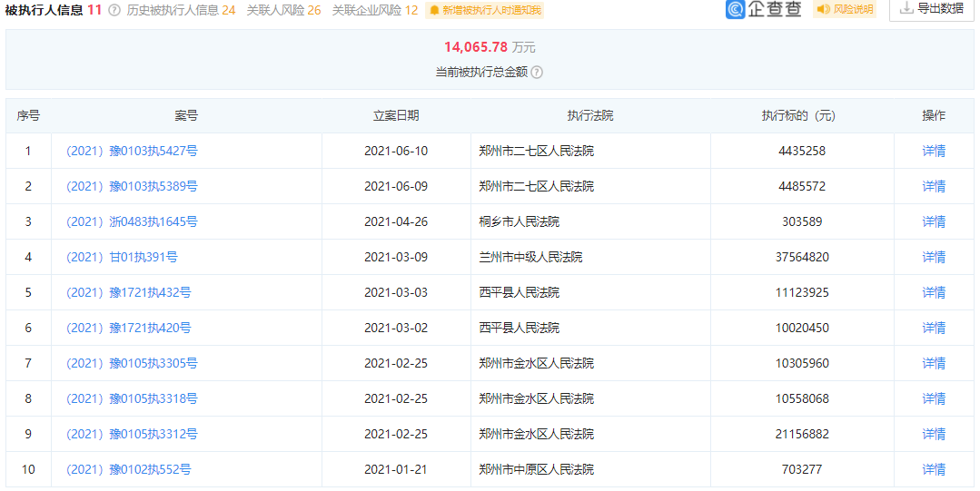Open case (2021)甘01执391号
980x491 pixels.
point(122,257)
